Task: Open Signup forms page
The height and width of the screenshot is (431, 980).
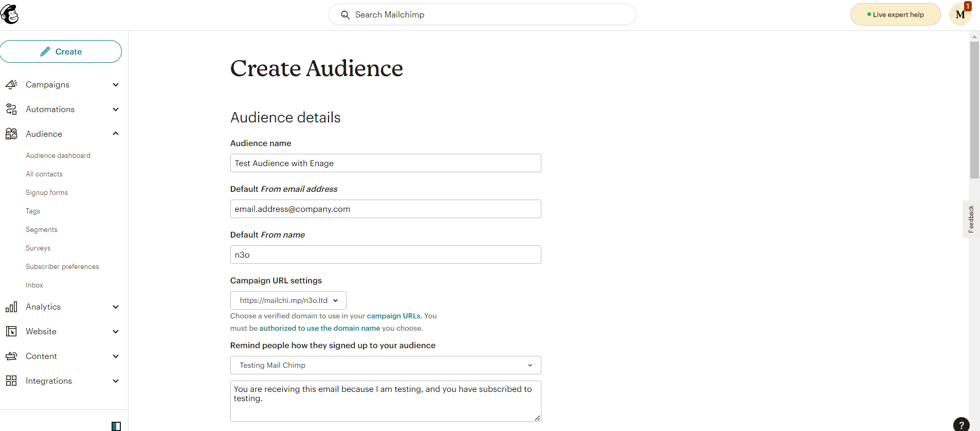Action: [47, 192]
